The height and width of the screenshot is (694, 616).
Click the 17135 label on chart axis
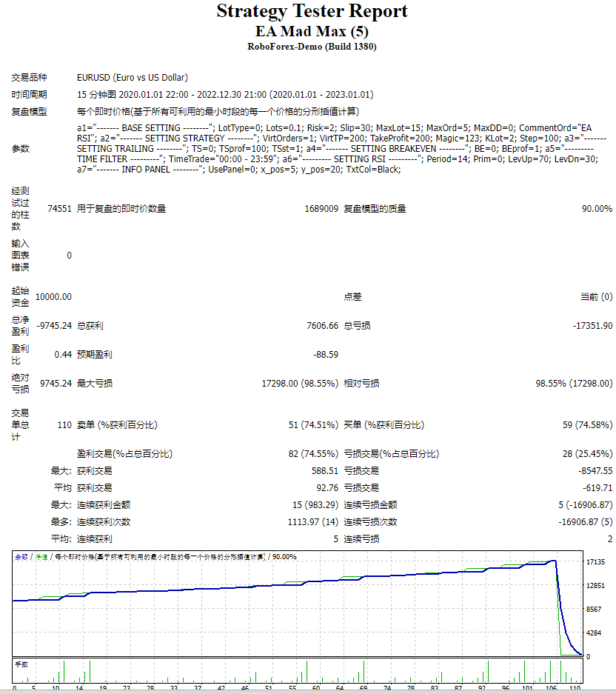[x=595, y=561]
